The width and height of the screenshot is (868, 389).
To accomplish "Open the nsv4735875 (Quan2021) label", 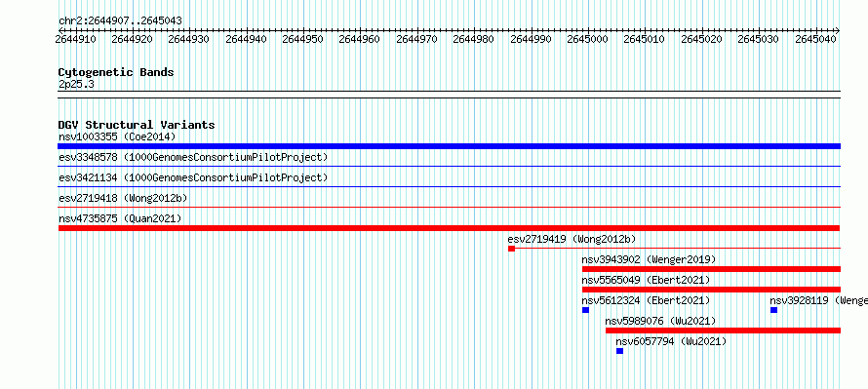I will click(120, 218).
